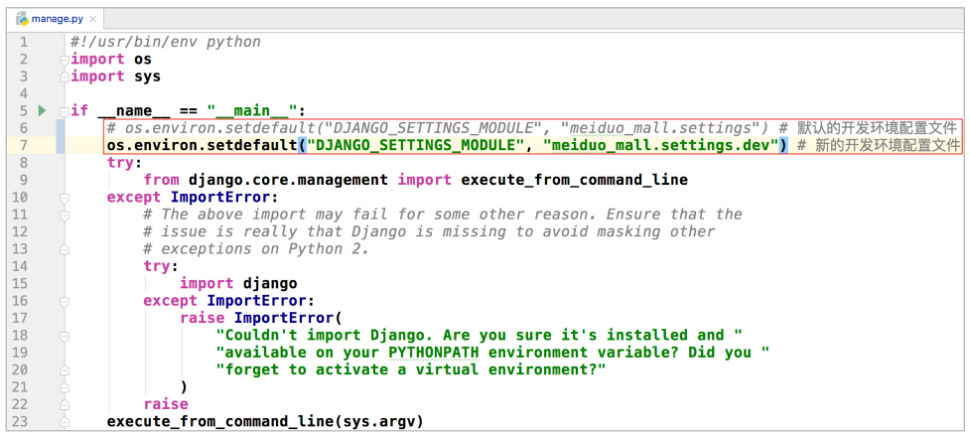970x435 pixels.
Task: Fold the comment block starting at line 11
Action: [x=64, y=215]
